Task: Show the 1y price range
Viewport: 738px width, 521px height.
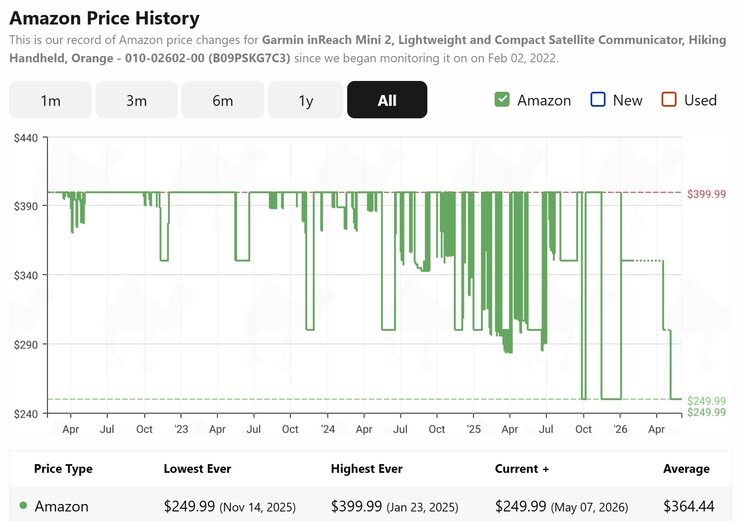Action: [x=306, y=100]
